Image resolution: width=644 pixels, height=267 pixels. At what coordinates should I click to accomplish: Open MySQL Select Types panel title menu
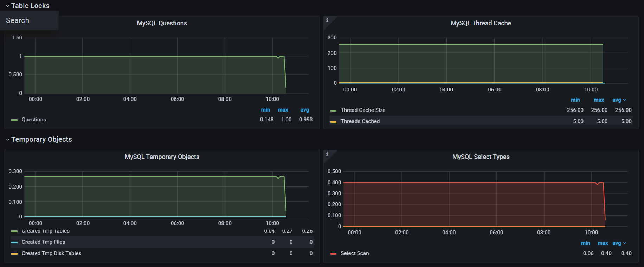[x=481, y=157]
